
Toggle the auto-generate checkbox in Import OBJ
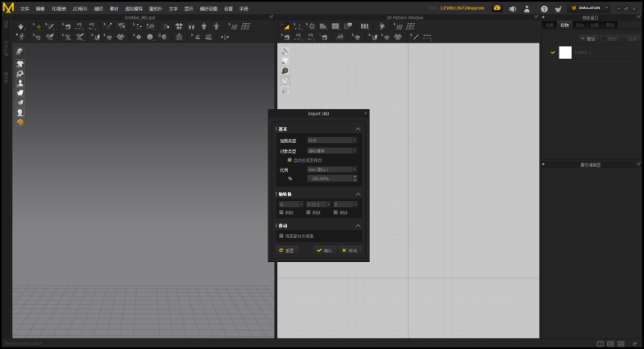click(x=290, y=160)
